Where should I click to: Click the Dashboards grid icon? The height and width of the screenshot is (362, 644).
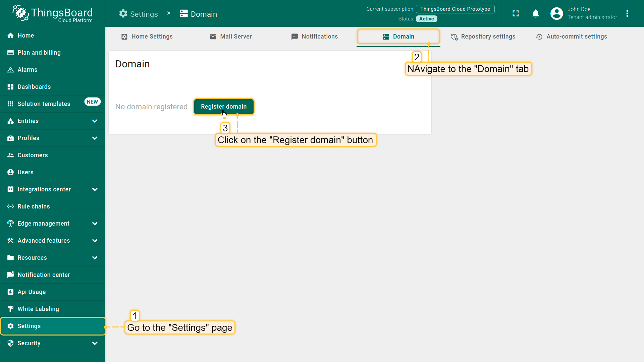[10, 87]
